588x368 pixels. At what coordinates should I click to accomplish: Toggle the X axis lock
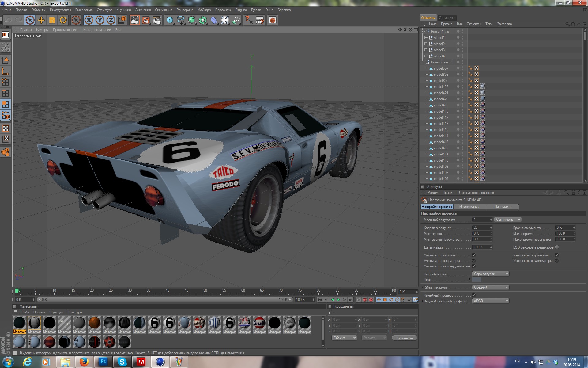point(89,20)
